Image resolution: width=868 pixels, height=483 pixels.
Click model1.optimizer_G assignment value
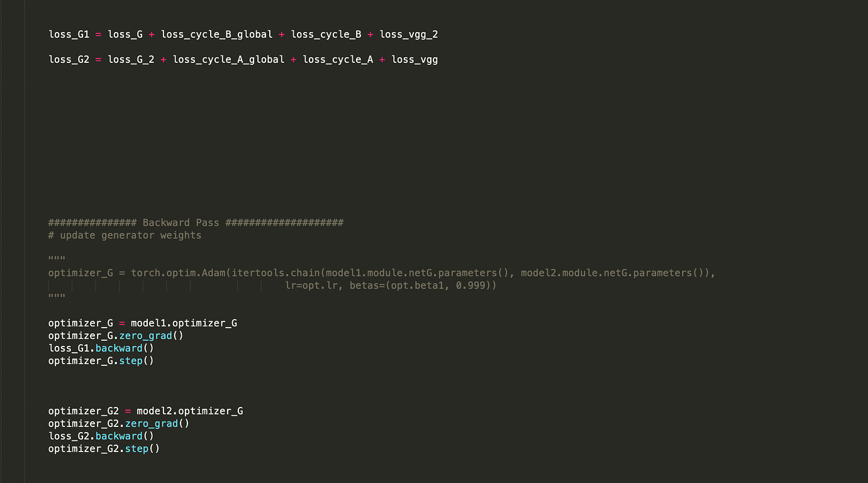[184, 323]
